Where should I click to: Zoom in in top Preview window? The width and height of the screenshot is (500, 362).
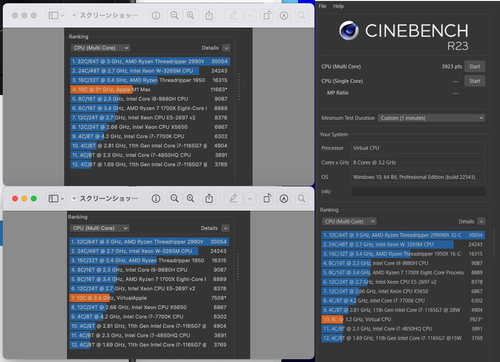click(x=190, y=15)
